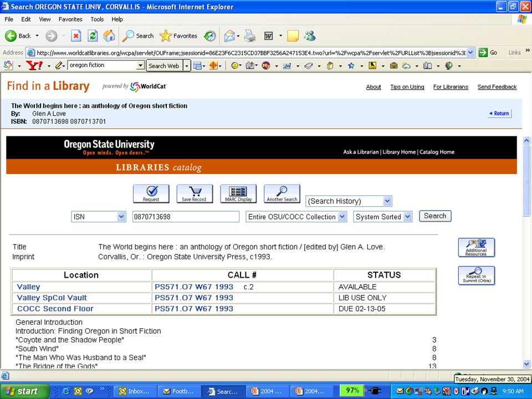Click the page scrollbar down arrow
The height and width of the screenshot is (399, 532).
click(526, 364)
